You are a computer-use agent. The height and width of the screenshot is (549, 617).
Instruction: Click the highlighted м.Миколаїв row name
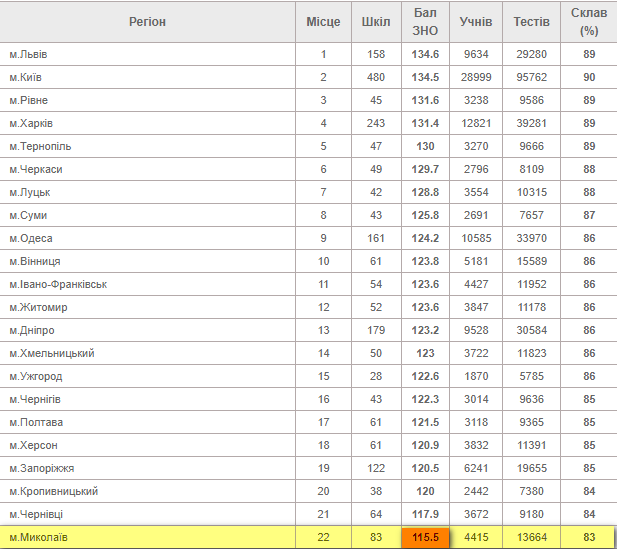(39, 538)
